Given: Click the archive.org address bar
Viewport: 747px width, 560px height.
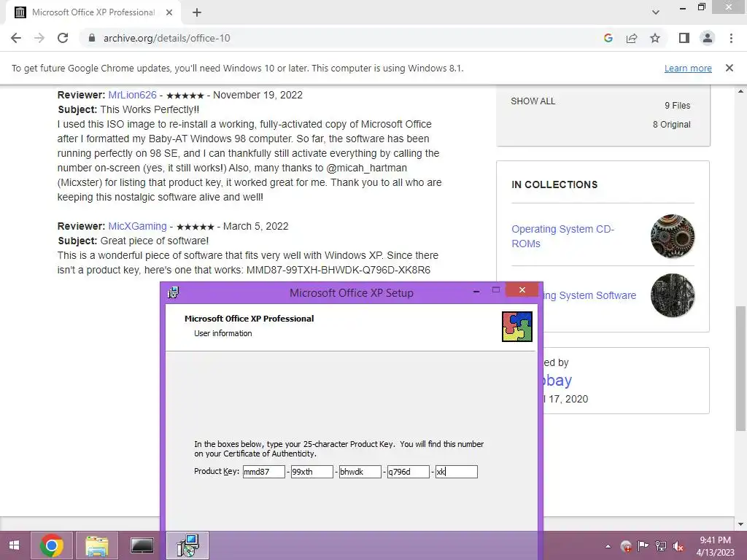Looking at the screenshot, I should point(333,38).
